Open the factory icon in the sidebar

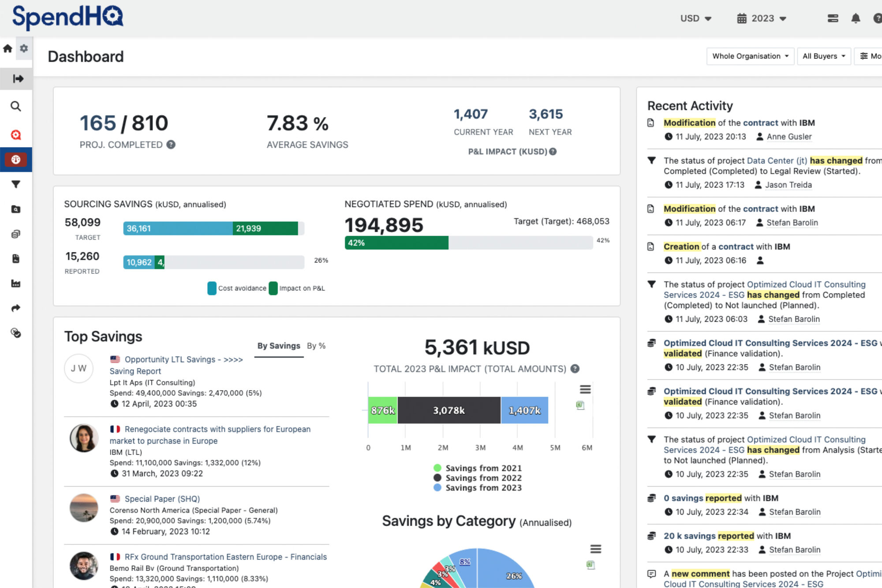(x=16, y=283)
